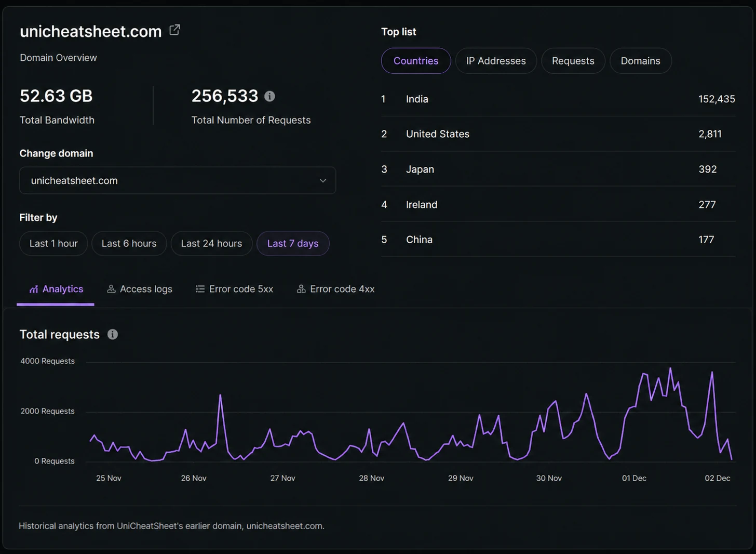This screenshot has width=756, height=554.
Task: Filter by Last 1 hour
Action: [x=53, y=243]
